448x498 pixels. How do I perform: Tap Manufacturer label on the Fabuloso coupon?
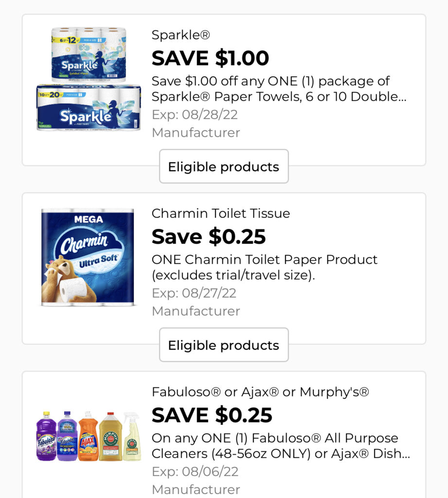[196, 489]
